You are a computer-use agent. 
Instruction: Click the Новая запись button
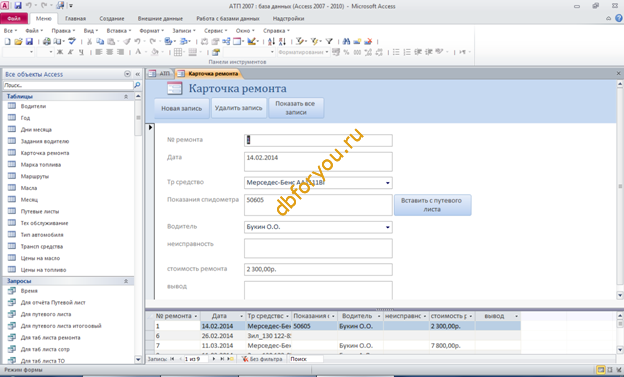[x=181, y=108]
